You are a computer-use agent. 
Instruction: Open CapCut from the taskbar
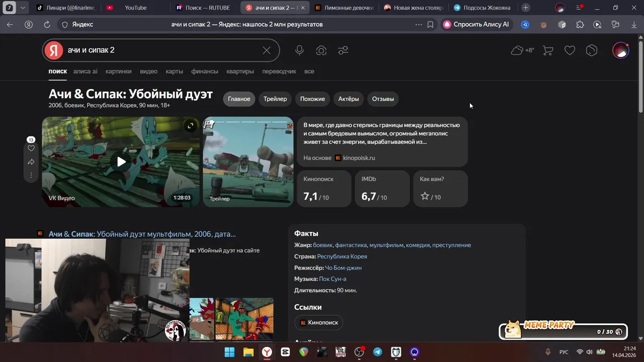[x=285, y=352]
